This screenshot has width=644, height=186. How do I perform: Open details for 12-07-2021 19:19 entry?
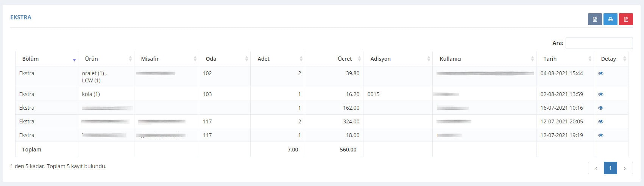(x=600, y=135)
